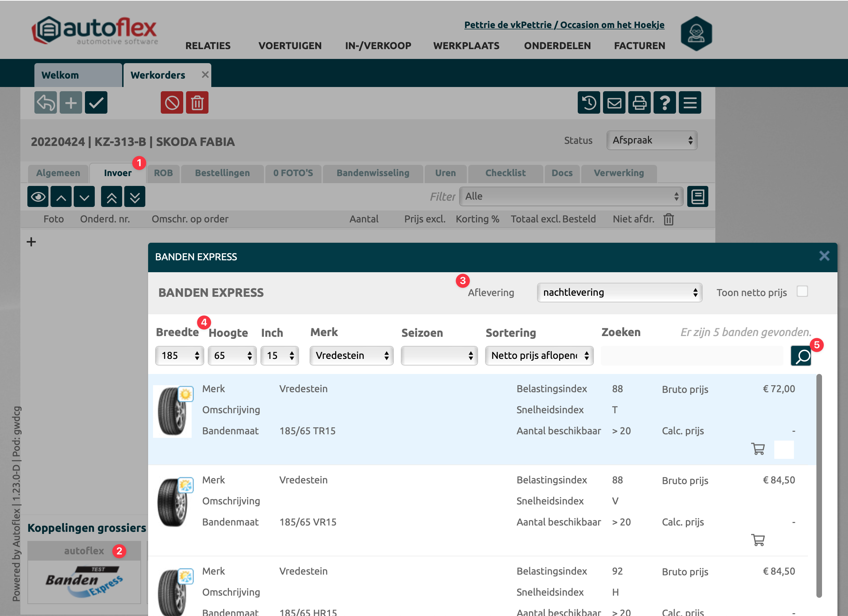Image resolution: width=848 pixels, height=616 pixels.
Task: Switch to the Bandenwisseling tab
Action: coord(372,173)
